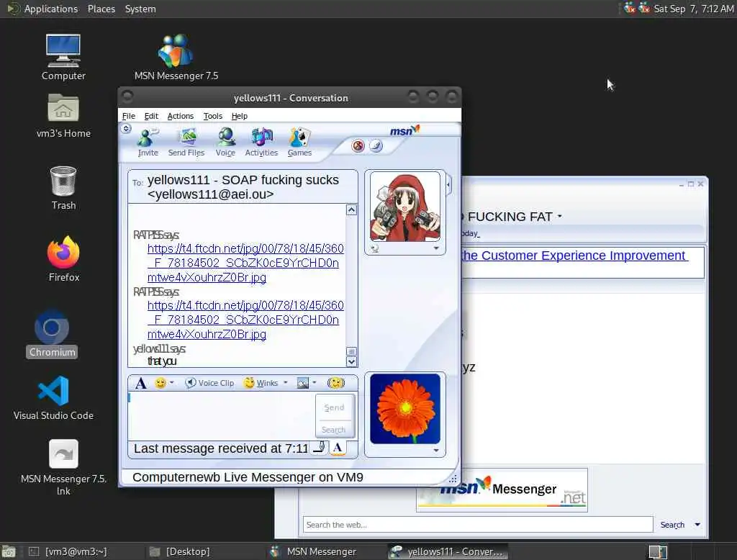Image resolution: width=737 pixels, height=560 pixels.
Task: Open the font letter A formatting button
Action: coord(140,383)
